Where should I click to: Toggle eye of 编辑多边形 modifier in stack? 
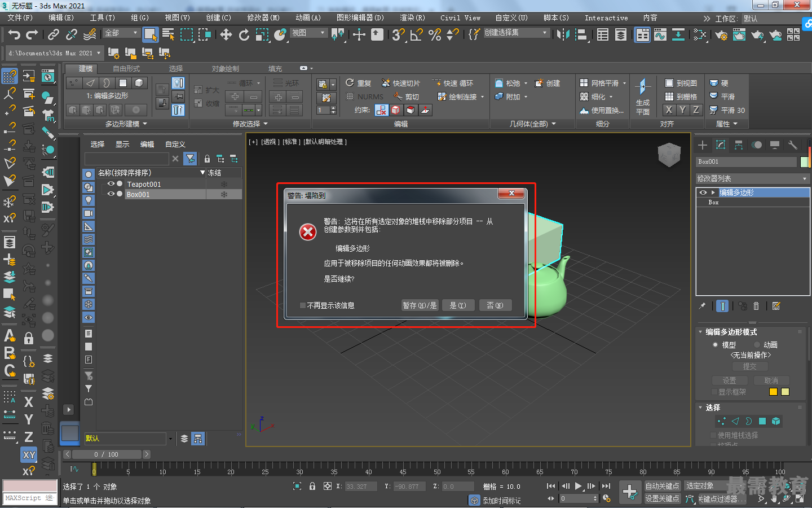coord(703,192)
